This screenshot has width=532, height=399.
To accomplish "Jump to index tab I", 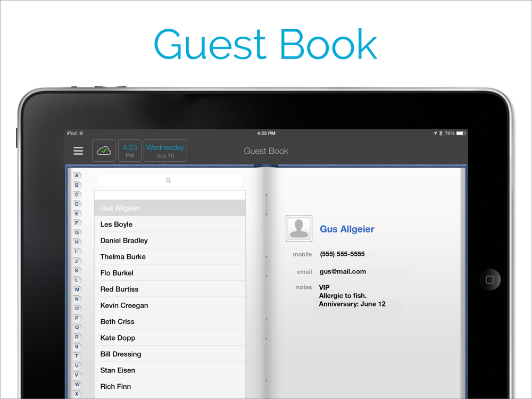I will [x=77, y=252].
